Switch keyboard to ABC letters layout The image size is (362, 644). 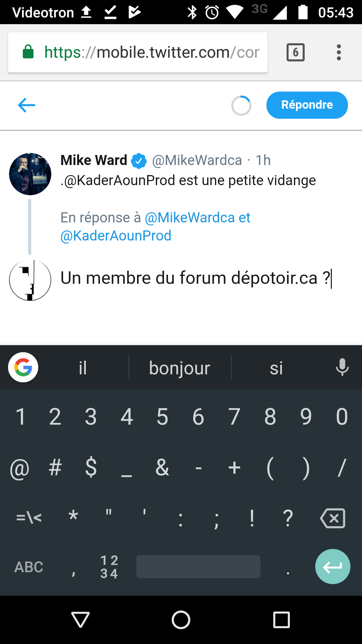(29, 567)
